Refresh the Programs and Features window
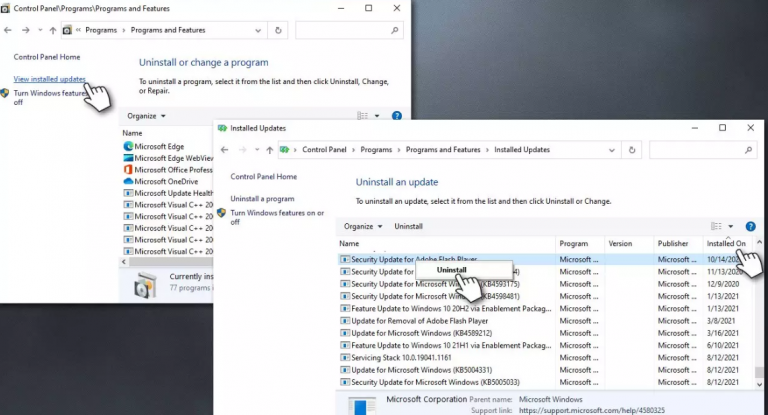Image resolution: width=768 pixels, height=415 pixels. [278, 30]
